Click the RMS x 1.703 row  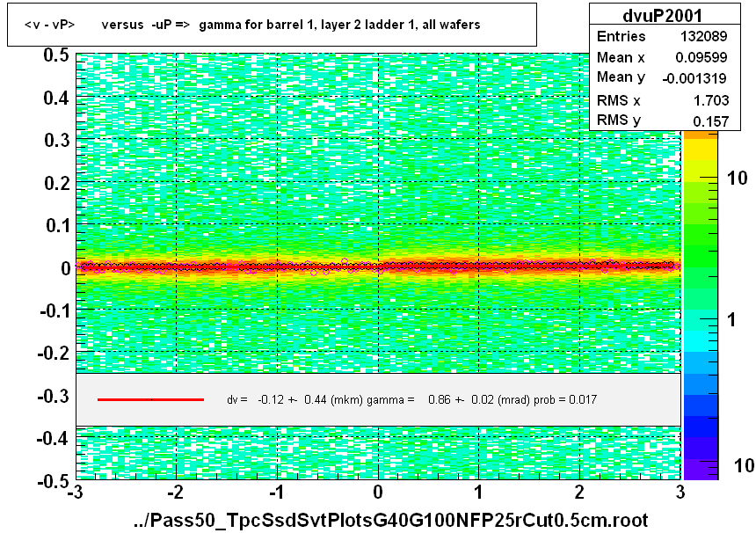(x=662, y=100)
